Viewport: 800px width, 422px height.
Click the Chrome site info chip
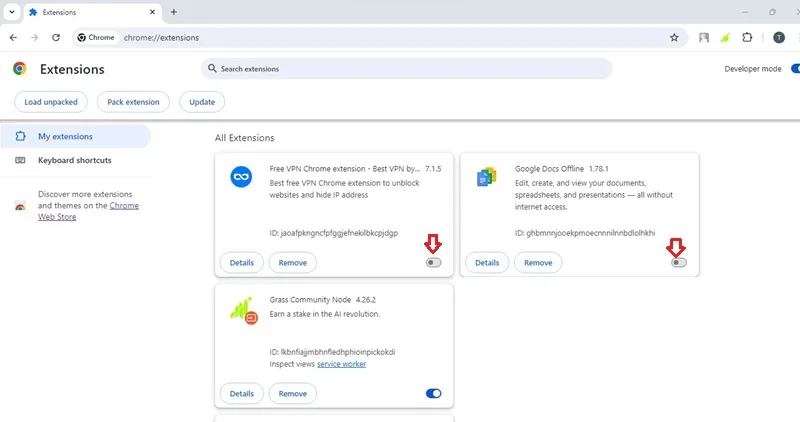pos(96,37)
